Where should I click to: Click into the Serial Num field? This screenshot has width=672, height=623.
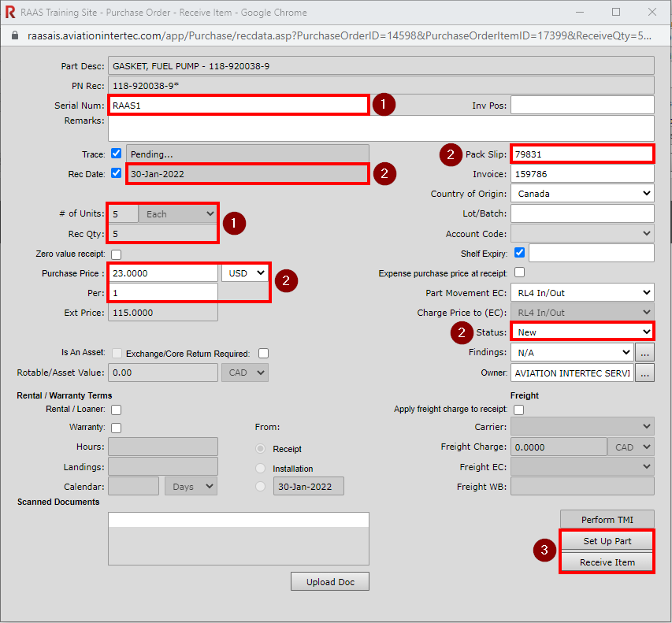coord(238,104)
